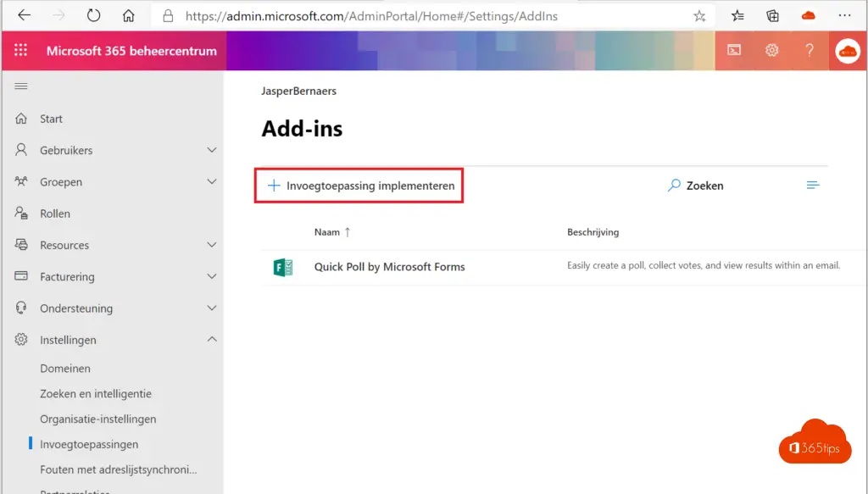Open the Microsoft 365 app launcher
The image size is (868, 494).
[20, 50]
